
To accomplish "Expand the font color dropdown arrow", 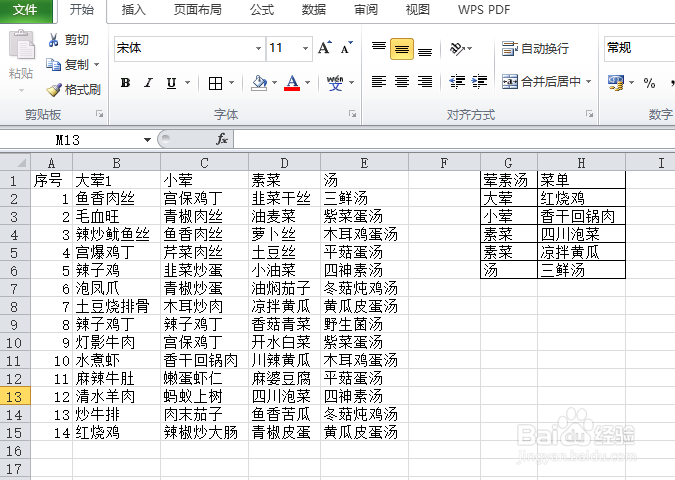I will click(307, 83).
